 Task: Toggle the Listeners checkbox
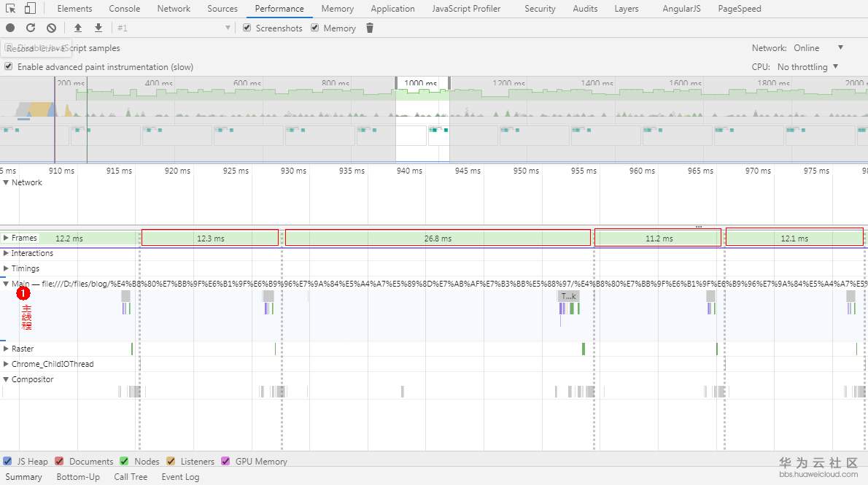tap(171, 461)
